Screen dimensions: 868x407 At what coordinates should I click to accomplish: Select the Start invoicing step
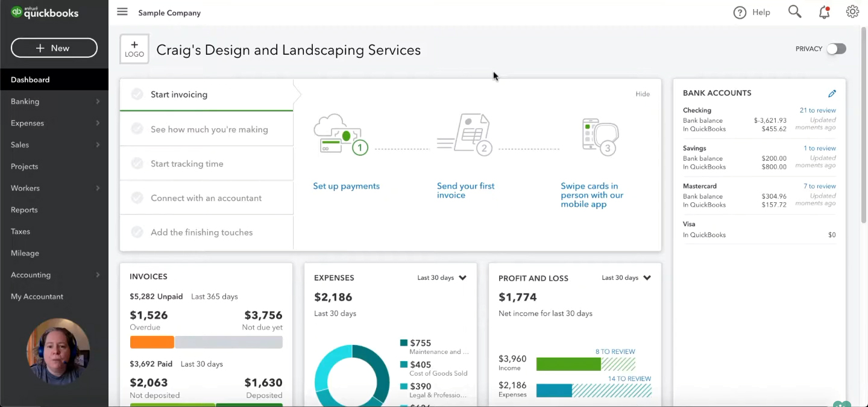(x=206, y=95)
